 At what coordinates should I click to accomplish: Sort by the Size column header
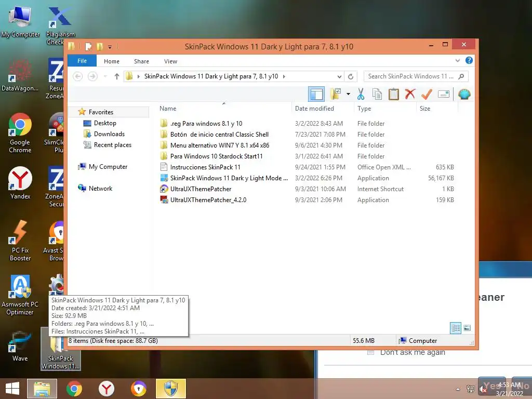(x=436, y=109)
